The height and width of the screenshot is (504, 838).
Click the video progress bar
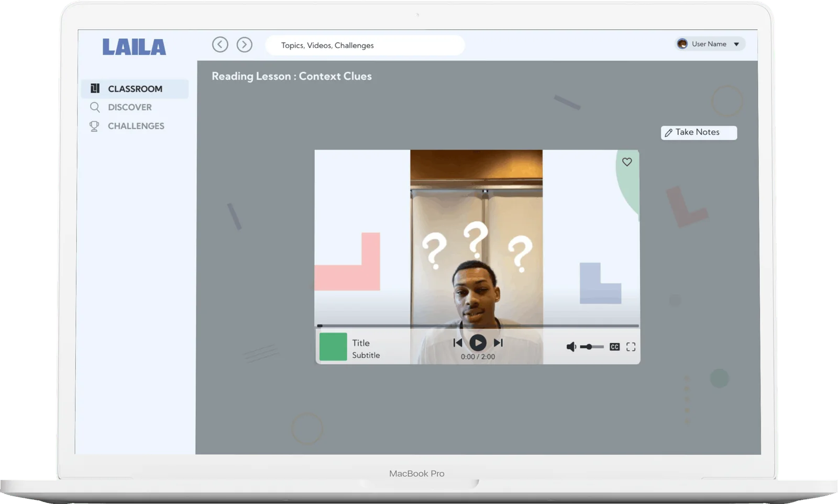pyautogui.click(x=477, y=326)
